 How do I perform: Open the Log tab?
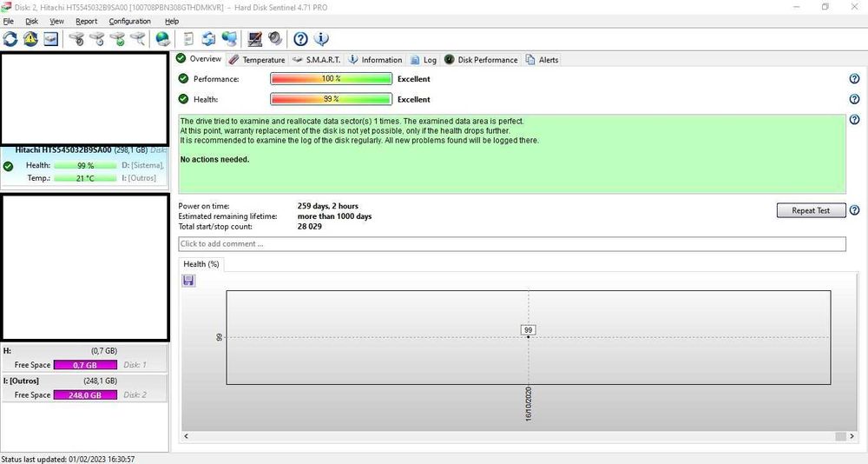click(424, 59)
